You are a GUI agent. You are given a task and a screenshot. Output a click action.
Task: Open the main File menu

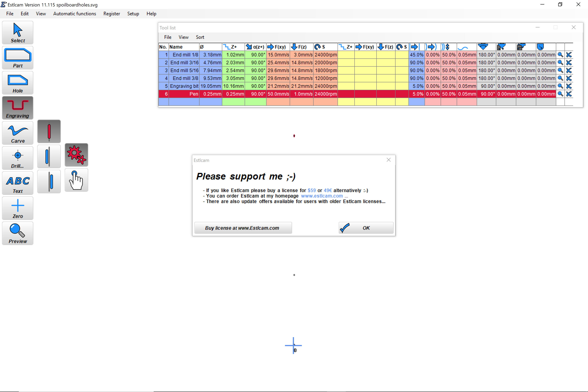pyautogui.click(x=10, y=14)
